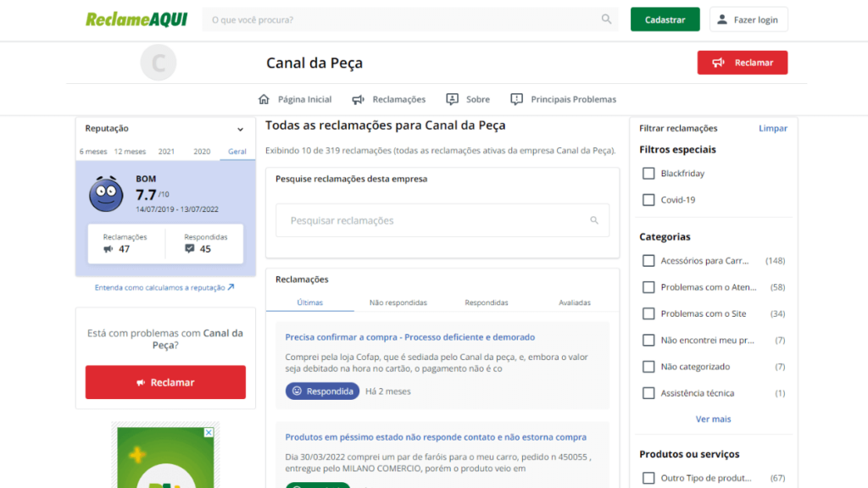868x488 pixels.
Task: Click the blue reputation smiley face icon
Action: coord(106,195)
